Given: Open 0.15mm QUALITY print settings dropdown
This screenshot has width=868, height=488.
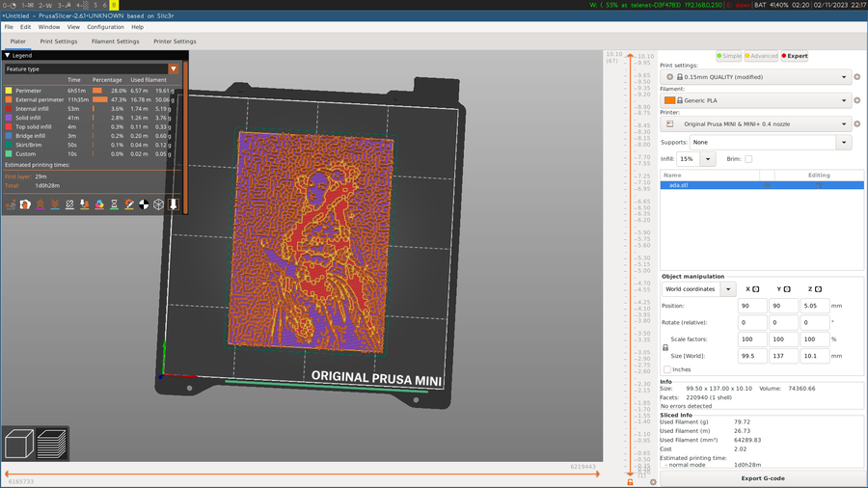Looking at the screenshot, I should (x=755, y=77).
